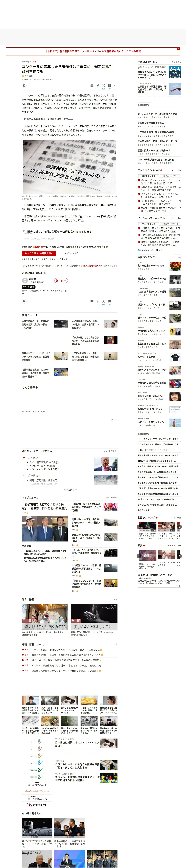Open 一覧 link beside 速報・新着ニュース
The width and height of the screenshot is (186, 868).
tap(115, 644)
